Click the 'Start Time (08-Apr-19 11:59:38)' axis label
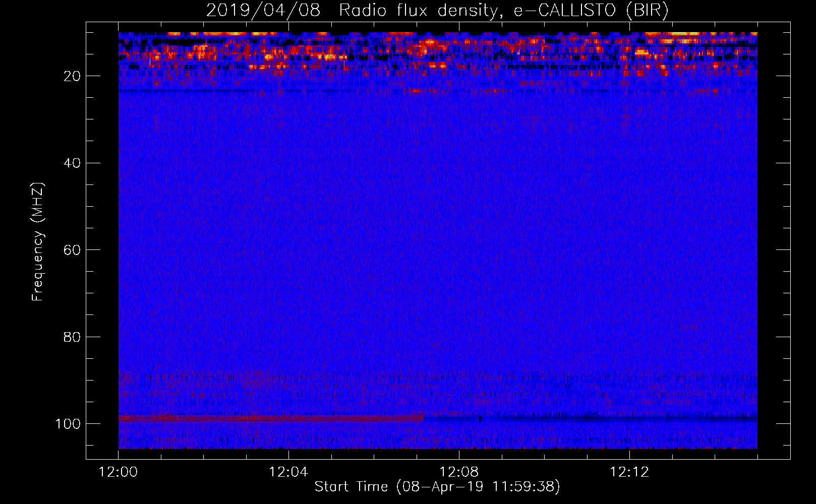The width and height of the screenshot is (816, 504). [x=437, y=486]
